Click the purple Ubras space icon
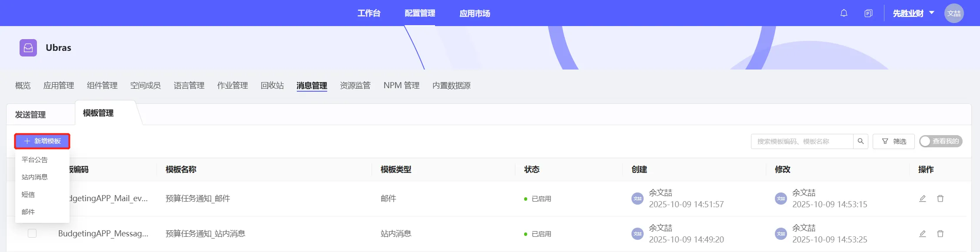980x252 pixels. tap(28, 48)
